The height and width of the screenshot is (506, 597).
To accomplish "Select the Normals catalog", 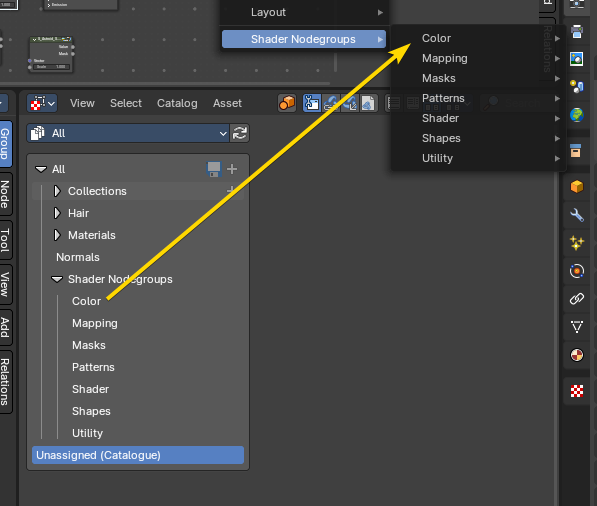I will tap(78, 257).
